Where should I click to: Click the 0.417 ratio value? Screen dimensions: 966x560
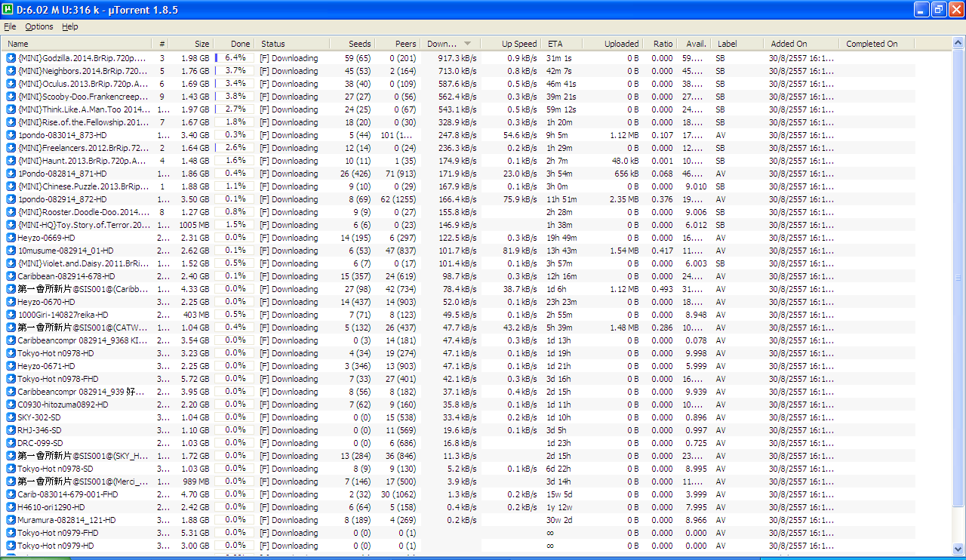pyautogui.click(x=662, y=251)
